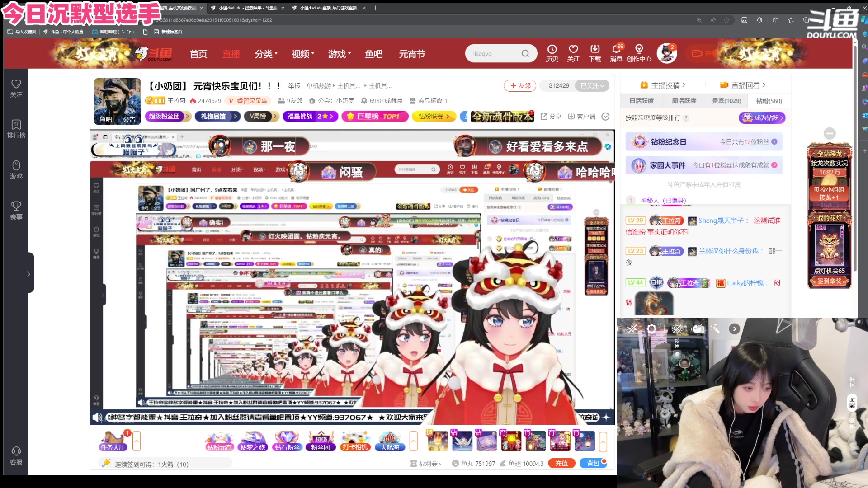Toggle the crossed-out dotted circle icon on webcam overlay
868x488 pixels.
tap(677, 329)
